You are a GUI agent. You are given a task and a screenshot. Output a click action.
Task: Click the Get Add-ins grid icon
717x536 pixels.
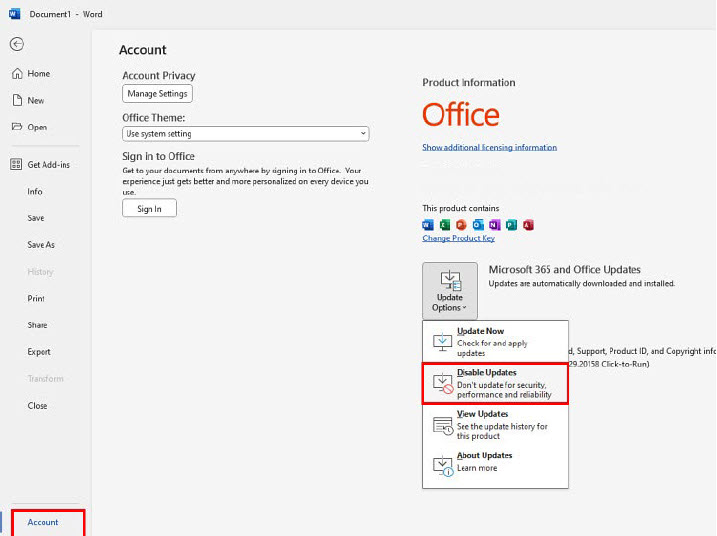[16, 164]
